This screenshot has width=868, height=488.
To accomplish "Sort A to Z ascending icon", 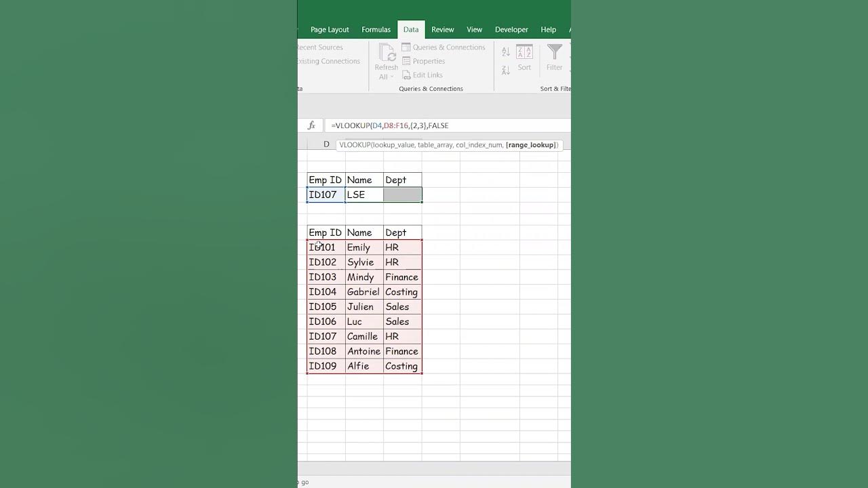I will 506,52.
